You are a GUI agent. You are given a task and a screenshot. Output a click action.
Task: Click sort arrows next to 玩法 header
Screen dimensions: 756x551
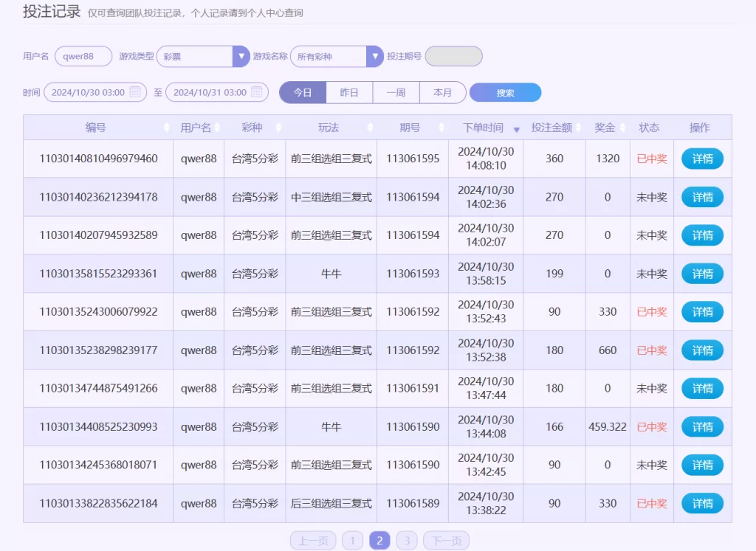[370, 128]
